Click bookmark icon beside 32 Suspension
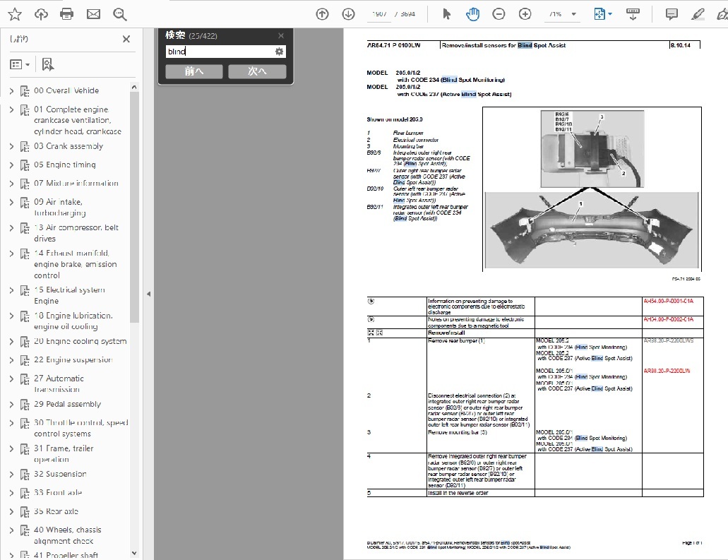 [x=25, y=475]
